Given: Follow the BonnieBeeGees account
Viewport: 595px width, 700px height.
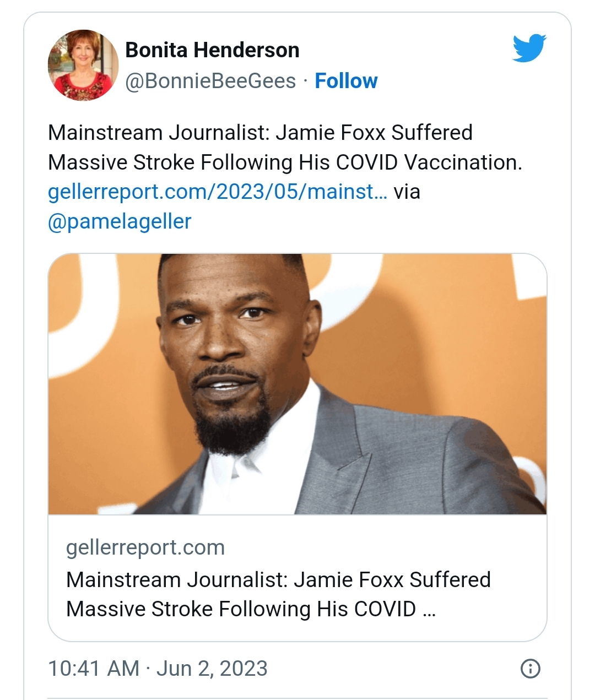Looking at the screenshot, I should (346, 81).
